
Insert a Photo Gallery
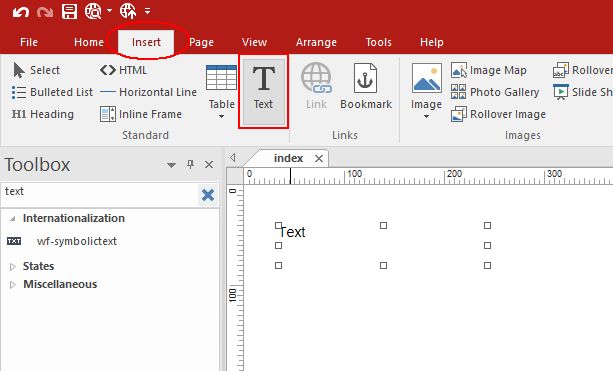pos(495,92)
